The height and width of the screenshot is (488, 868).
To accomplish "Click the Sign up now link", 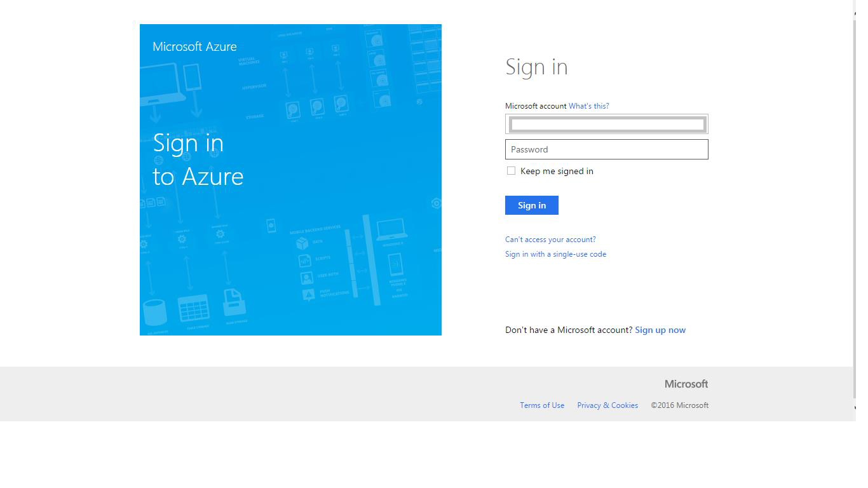I will click(660, 330).
